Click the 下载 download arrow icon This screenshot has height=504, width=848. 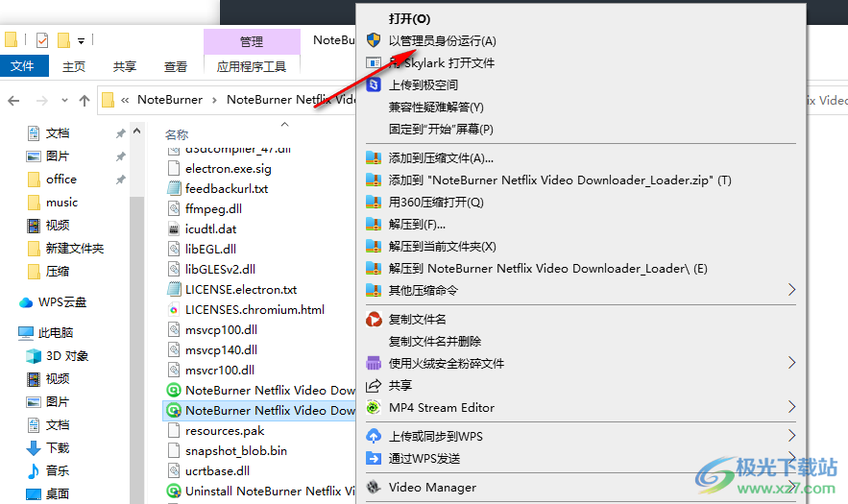click(34, 447)
